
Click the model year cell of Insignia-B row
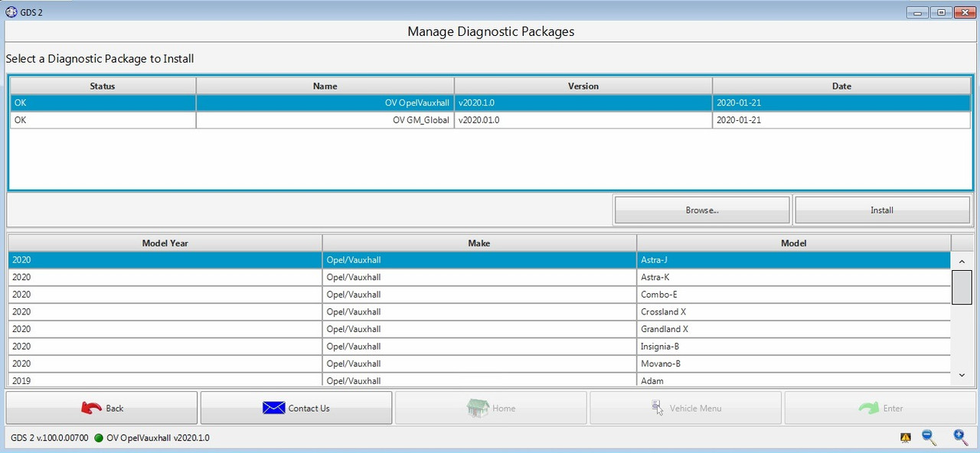165,346
